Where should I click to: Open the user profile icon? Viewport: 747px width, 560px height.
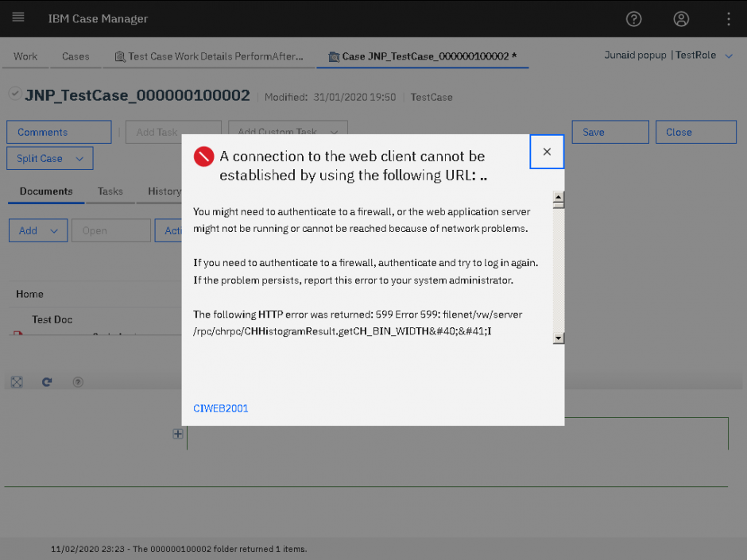pos(681,19)
